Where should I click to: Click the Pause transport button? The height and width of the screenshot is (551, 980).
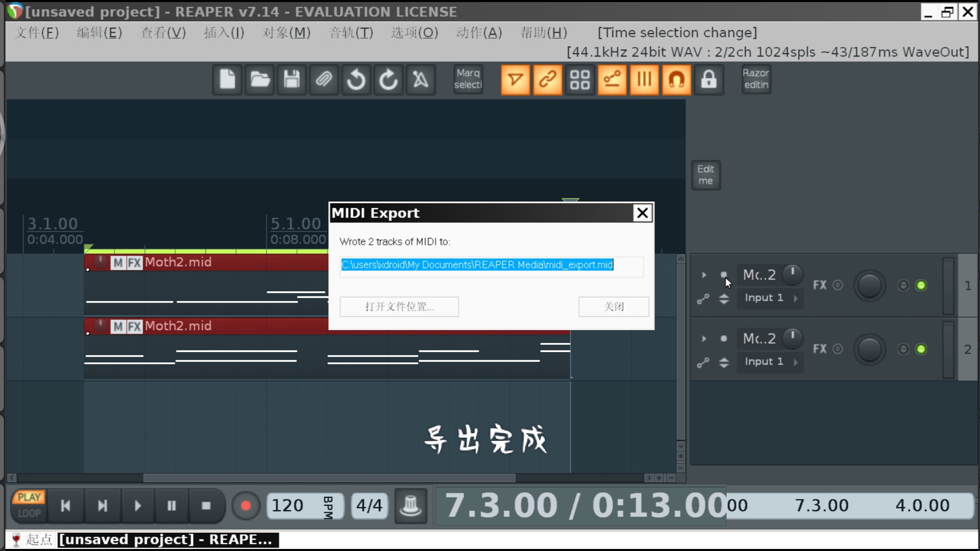pyautogui.click(x=171, y=506)
